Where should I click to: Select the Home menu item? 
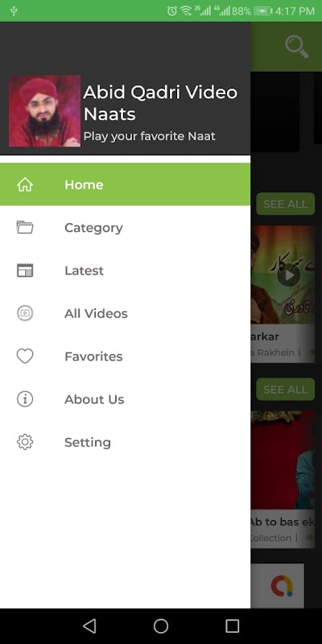tap(125, 184)
